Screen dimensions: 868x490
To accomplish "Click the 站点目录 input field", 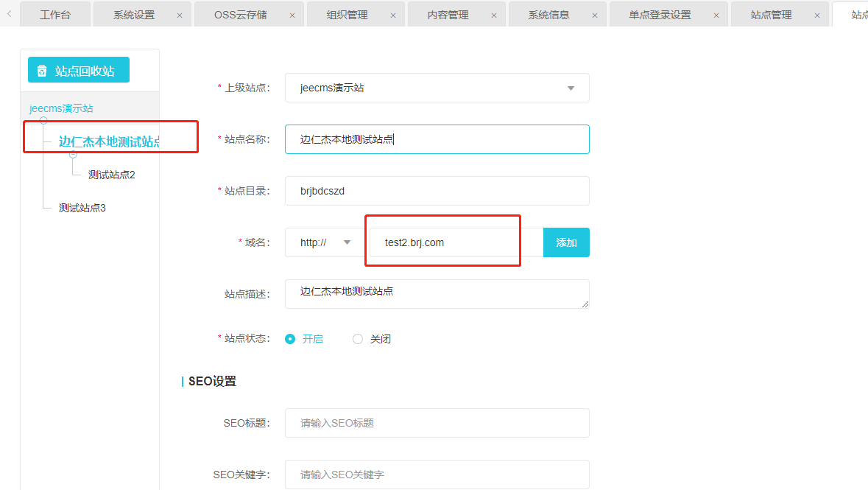I will [437, 191].
